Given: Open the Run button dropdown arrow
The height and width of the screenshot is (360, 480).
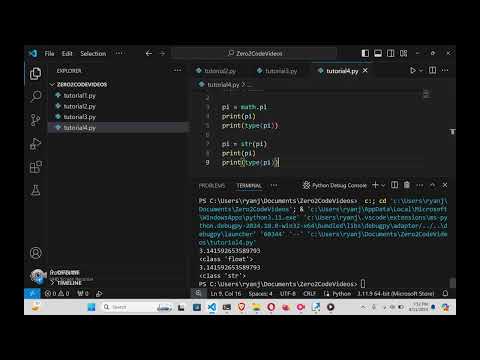Looking at the screenshot, I should pos(421,71).
